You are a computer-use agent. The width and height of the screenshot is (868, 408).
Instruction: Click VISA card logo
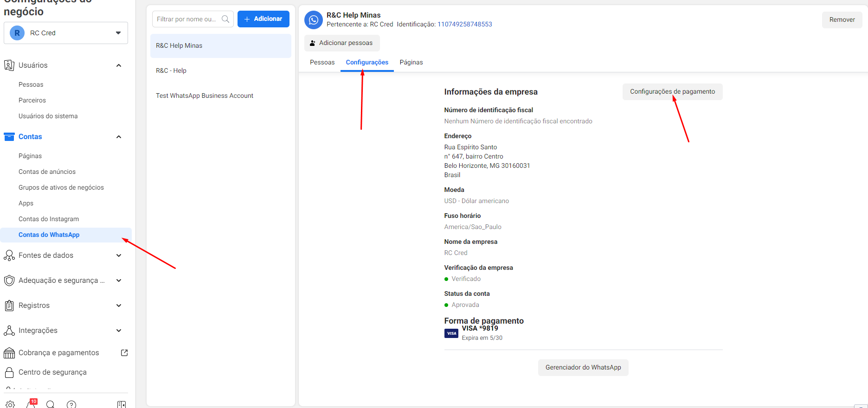(x=451, y=333)
